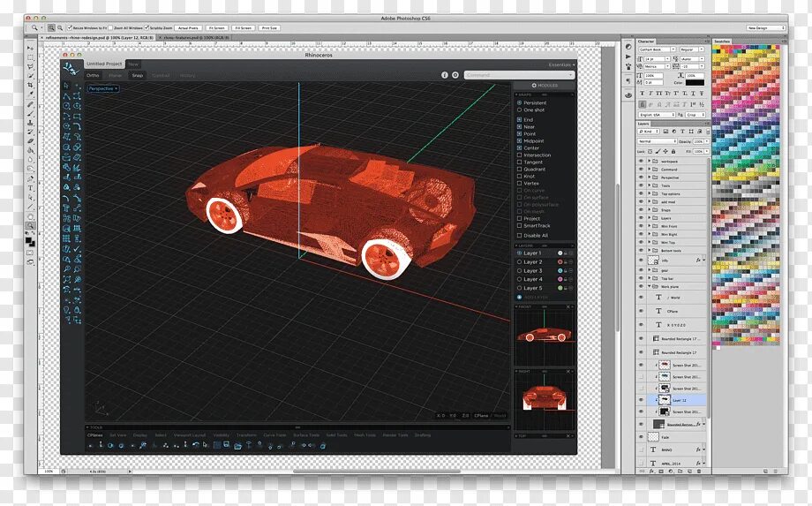Hide the workspace layer group

point(641,161)
